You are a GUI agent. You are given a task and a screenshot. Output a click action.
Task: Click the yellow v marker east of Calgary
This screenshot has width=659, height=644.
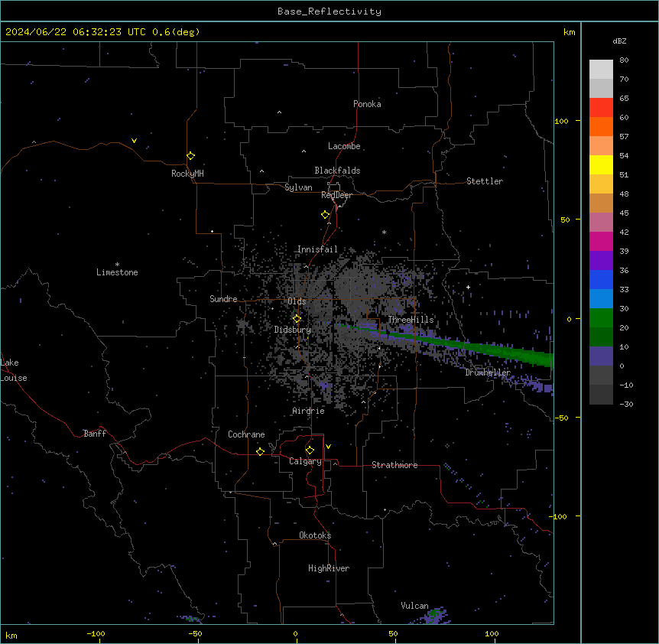point(328,447)
